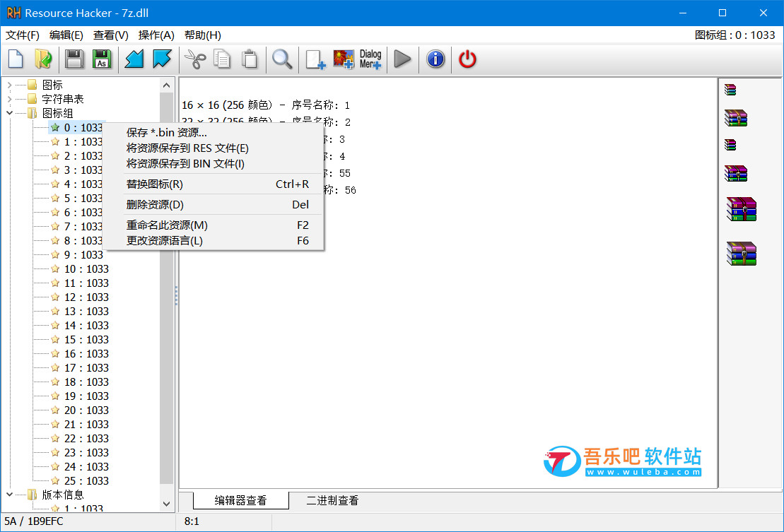Open the 操作(A) menu
The width and height of the screenshot is (784, 532).
(x=156, y=35)
